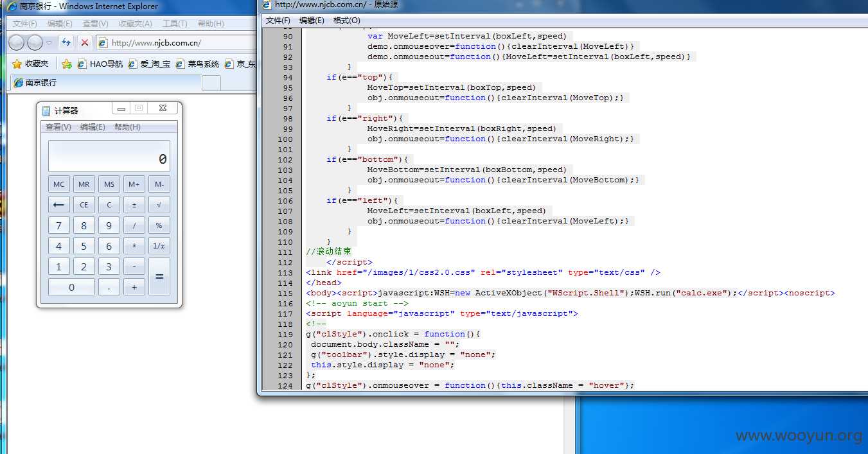Click the IE address bar URL
Viewport: 868px width, 454px height.
[x=156, y=43]
